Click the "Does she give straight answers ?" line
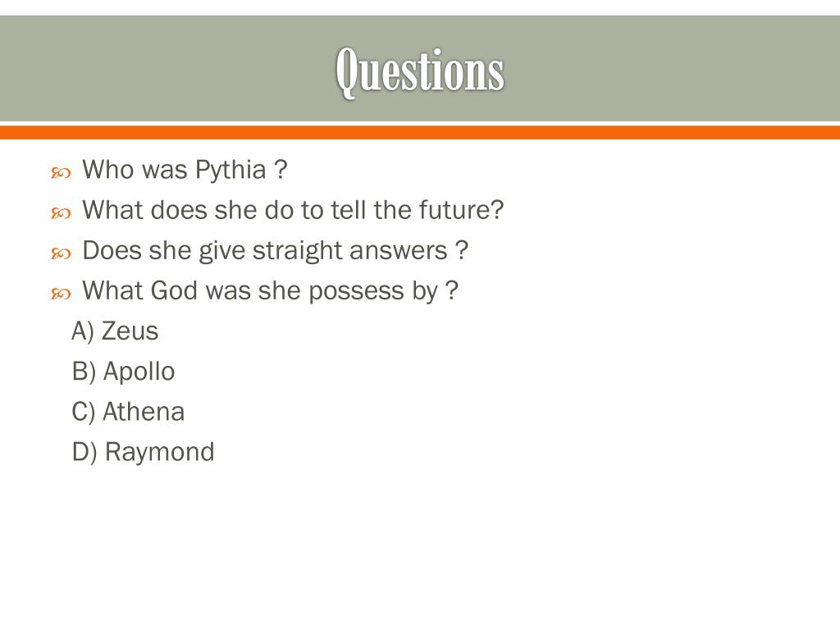 275,250
